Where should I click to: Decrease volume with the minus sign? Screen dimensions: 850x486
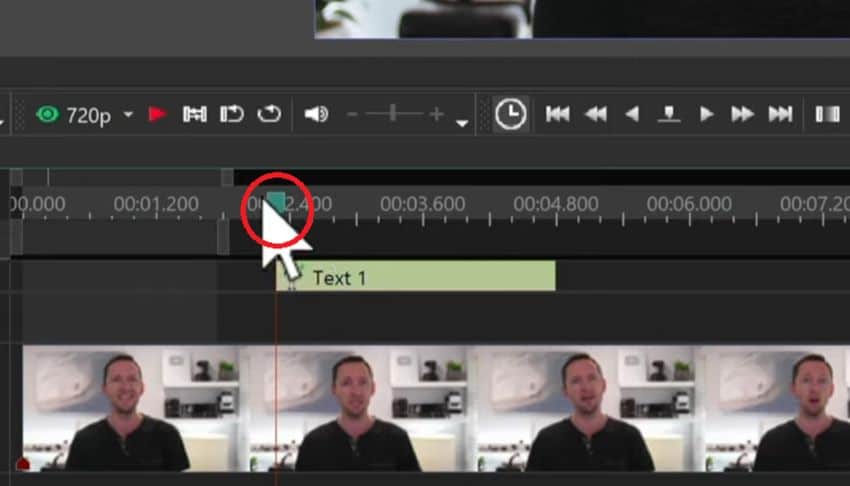click(352, 114)
